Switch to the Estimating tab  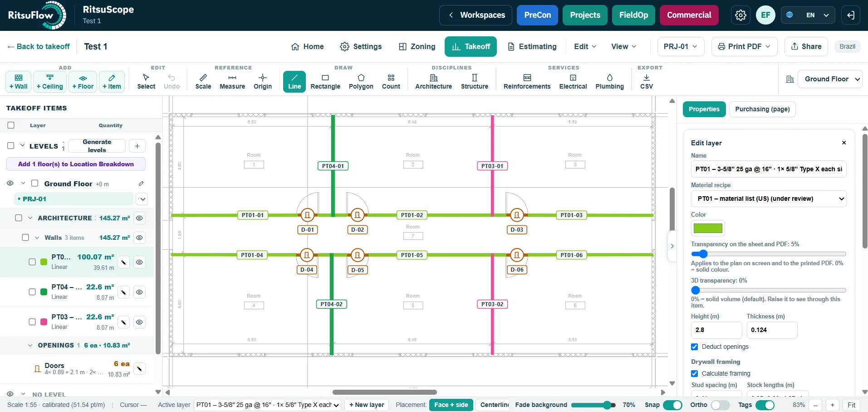click(532, 46)
